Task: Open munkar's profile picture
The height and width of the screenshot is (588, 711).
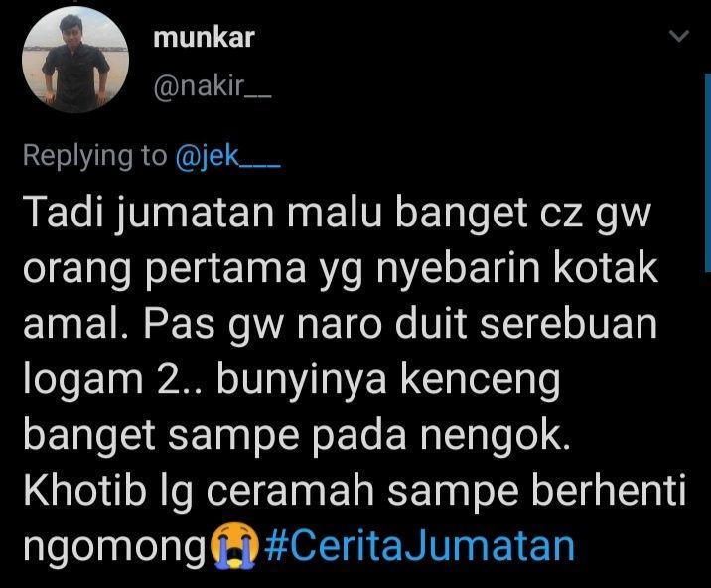Action: [75, 60]
